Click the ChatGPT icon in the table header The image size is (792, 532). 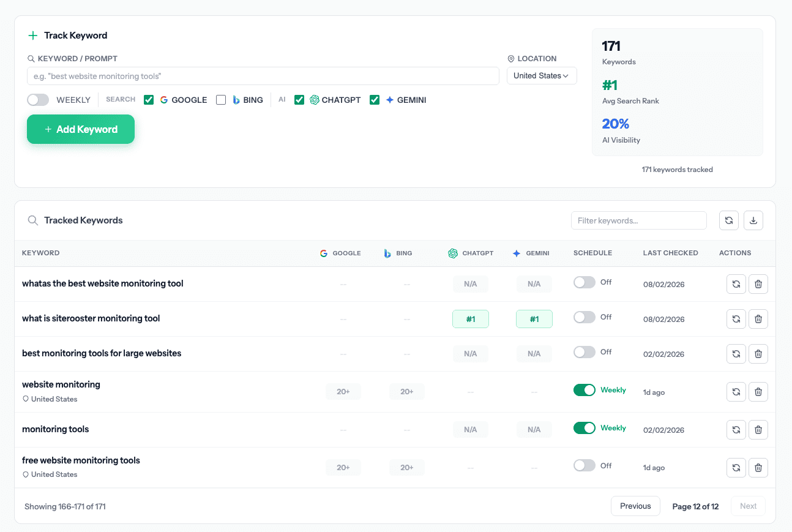pos(453,253)
